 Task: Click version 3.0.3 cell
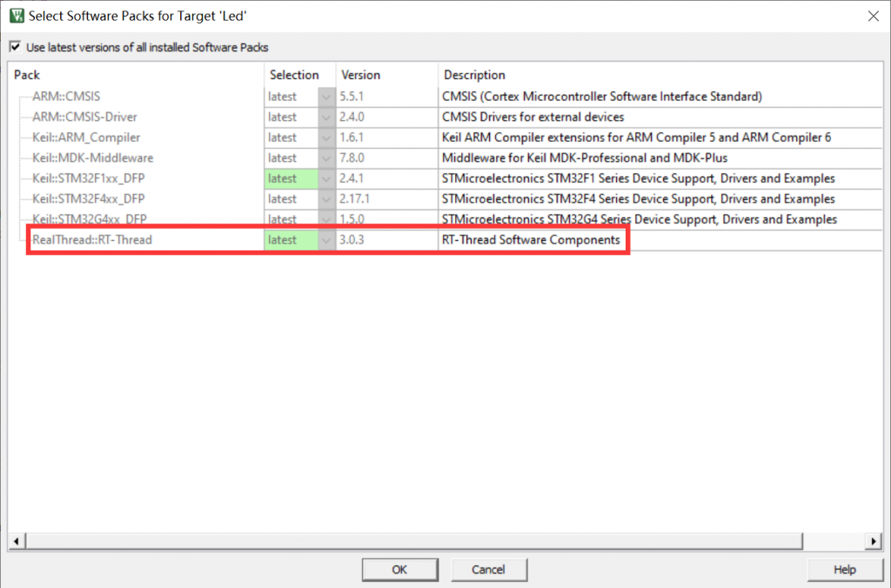[387, 240]
